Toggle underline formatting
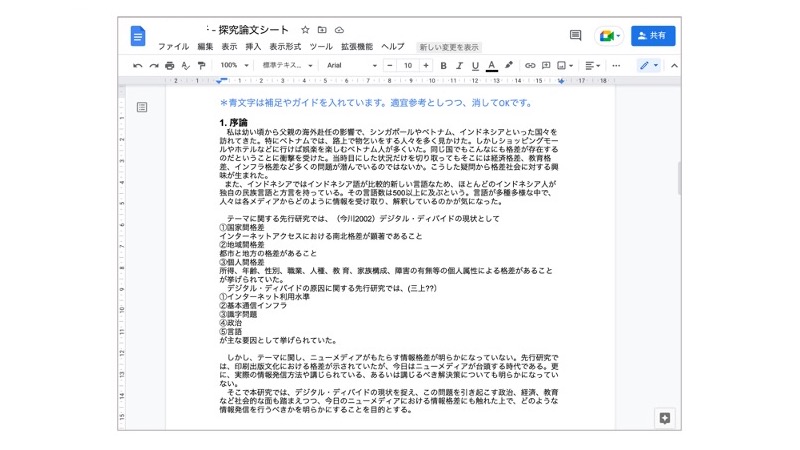This screenshot has width=800, height=450. pyautogui.click(x=475, y=65)
